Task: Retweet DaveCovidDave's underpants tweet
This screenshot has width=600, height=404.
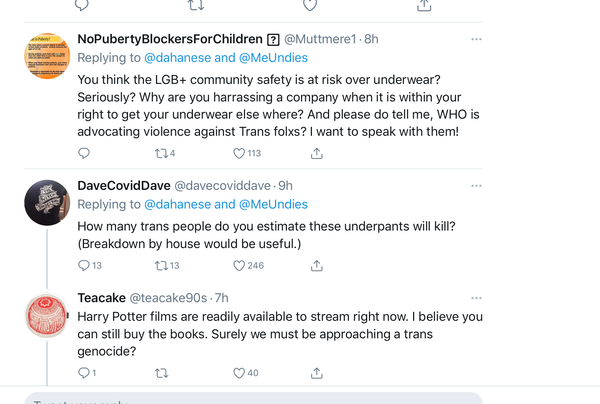Action: point(161,265)
